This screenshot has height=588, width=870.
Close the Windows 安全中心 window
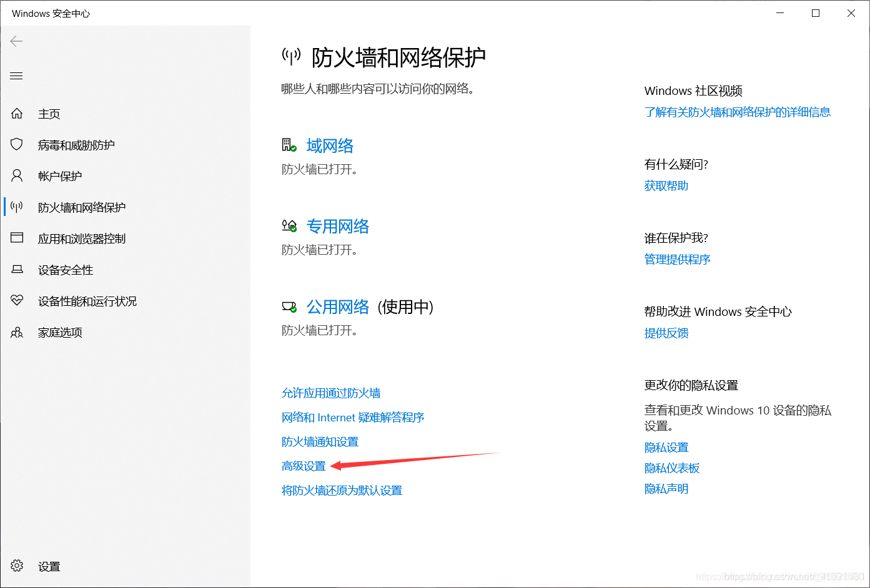coord(851,13)
